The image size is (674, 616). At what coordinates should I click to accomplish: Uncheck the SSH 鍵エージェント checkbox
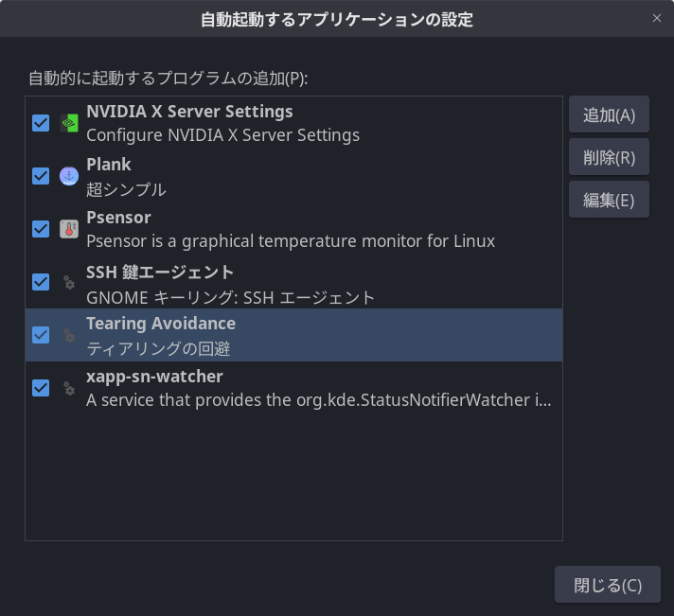point(41,282)
